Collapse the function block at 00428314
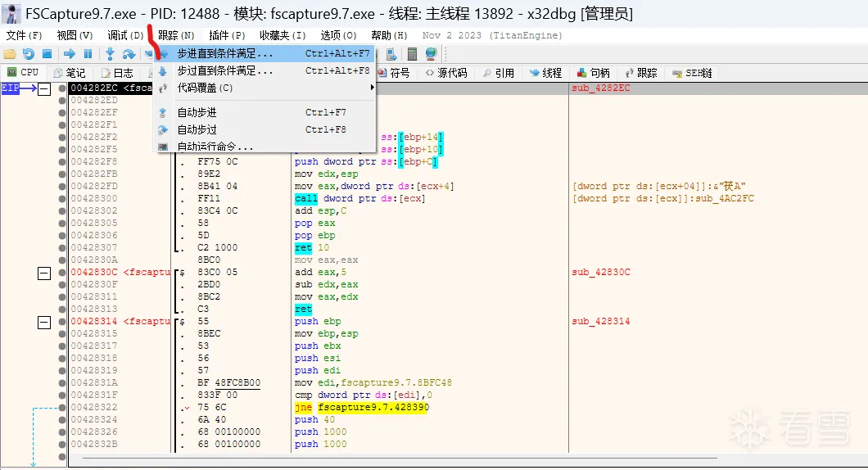 [44, 322]
